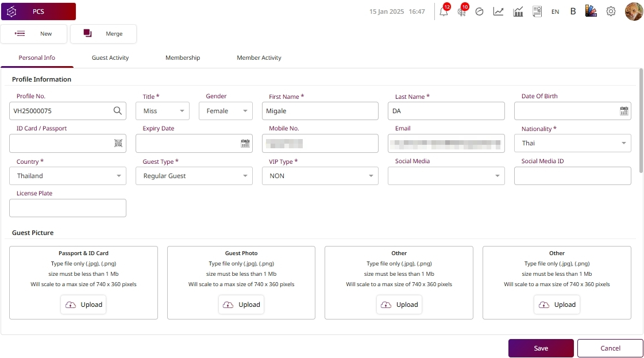Click the Merge button

click(x=103, y=34)
